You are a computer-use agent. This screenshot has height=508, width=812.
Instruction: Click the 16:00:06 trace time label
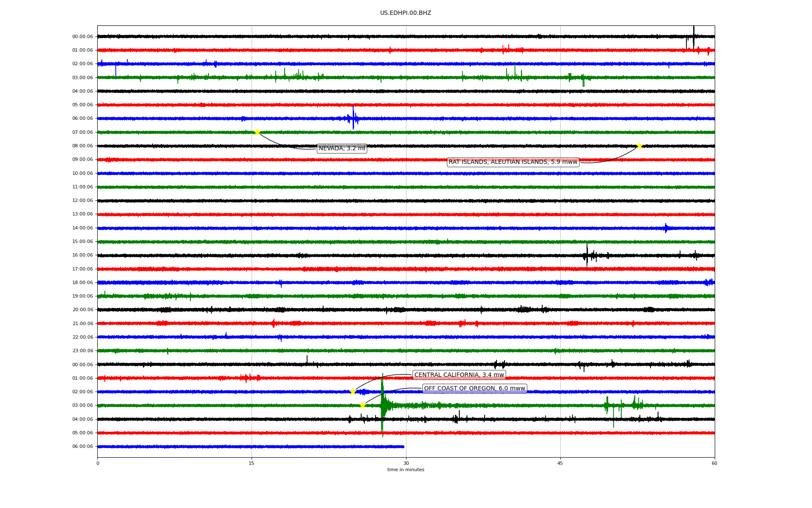pyautogui.click(x=82, y=255)
